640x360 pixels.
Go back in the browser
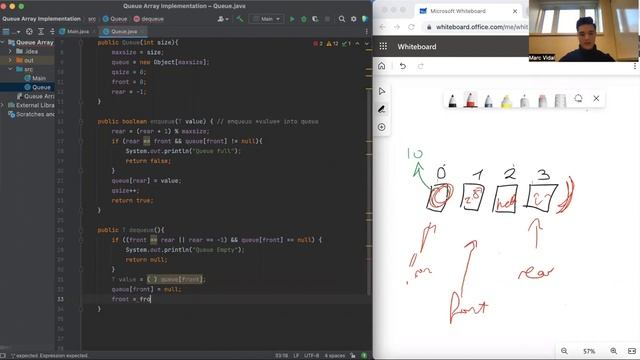click(382, 27)
